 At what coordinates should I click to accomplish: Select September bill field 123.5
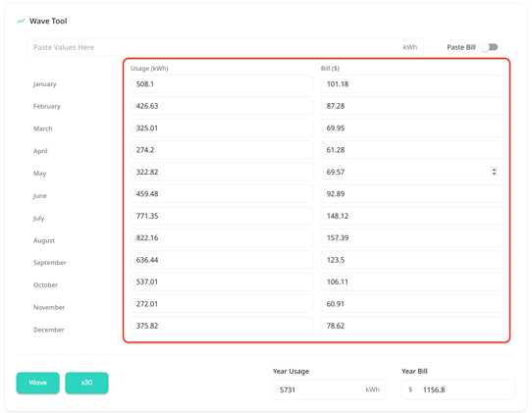[x=412, y=260]
